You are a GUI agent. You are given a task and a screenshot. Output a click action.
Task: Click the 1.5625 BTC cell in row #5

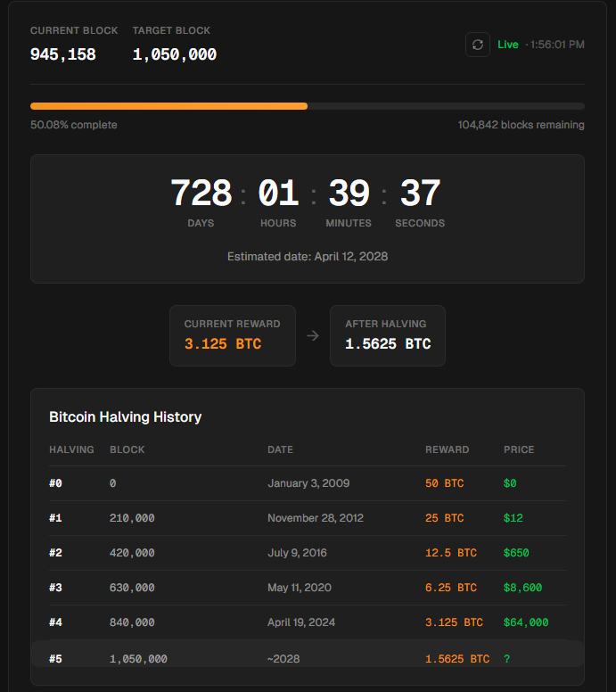457,659
